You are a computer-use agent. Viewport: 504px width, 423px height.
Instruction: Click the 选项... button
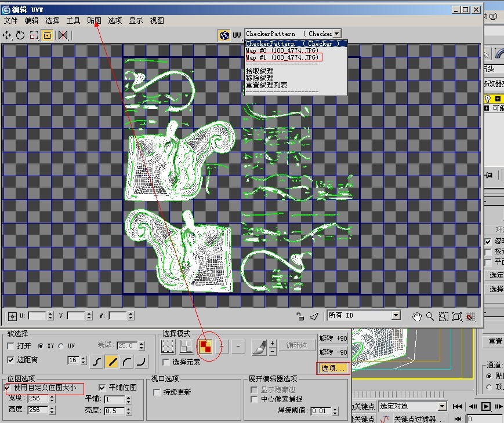[333, 368]
